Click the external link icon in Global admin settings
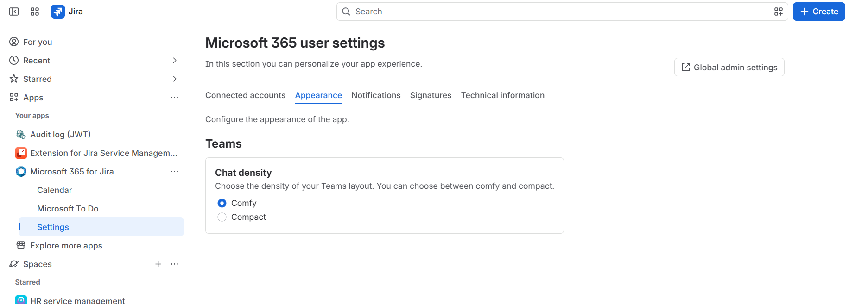 click(686, 67)
